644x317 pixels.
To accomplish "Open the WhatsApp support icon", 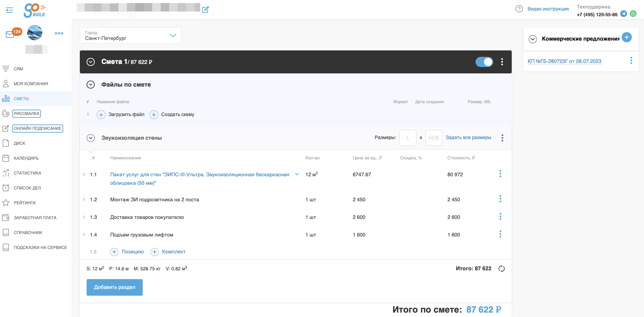I will pos(633,14).
